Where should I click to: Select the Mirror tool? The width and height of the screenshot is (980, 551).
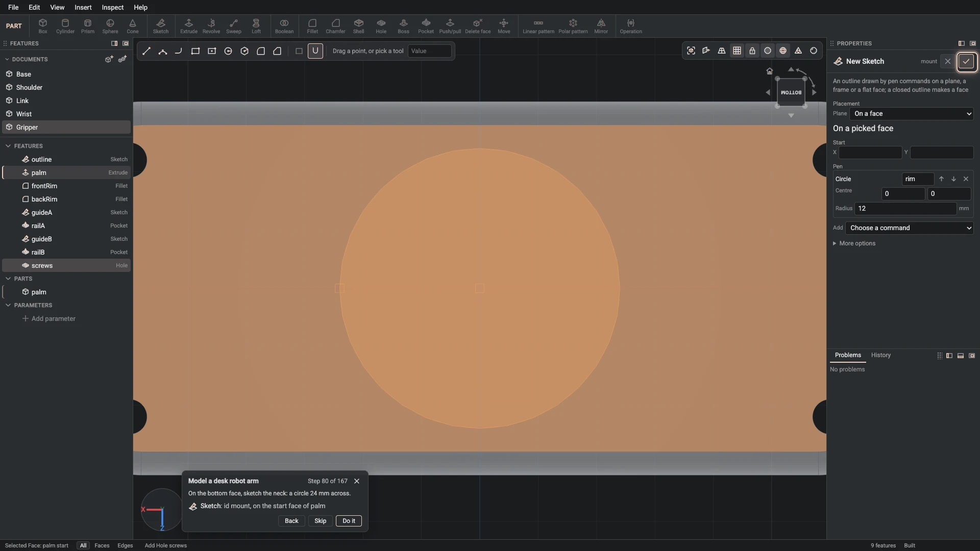601,26
